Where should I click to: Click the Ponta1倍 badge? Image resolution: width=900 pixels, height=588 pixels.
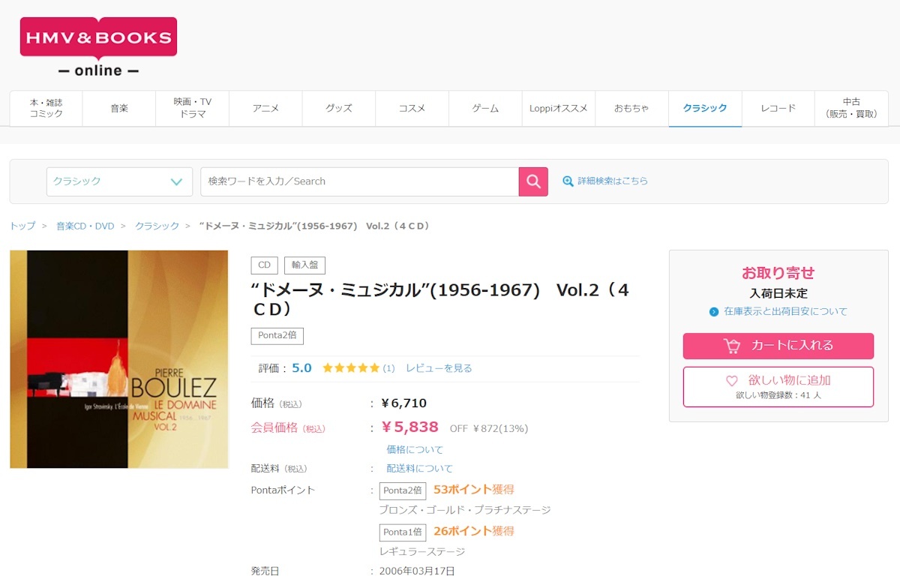[403, 532]
